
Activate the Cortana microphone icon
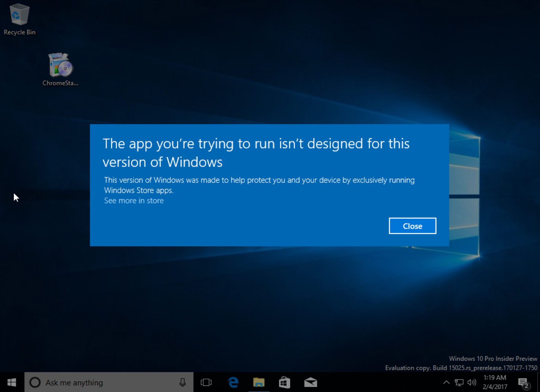pos(183,382)
